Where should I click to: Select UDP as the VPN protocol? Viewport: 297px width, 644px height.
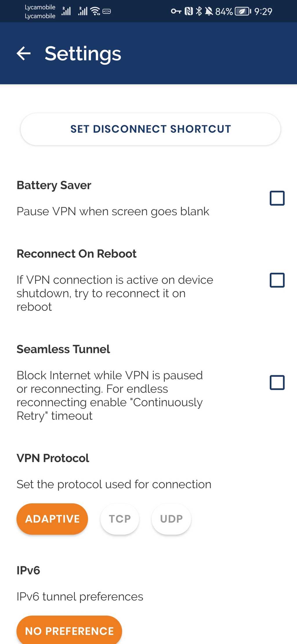171,519
